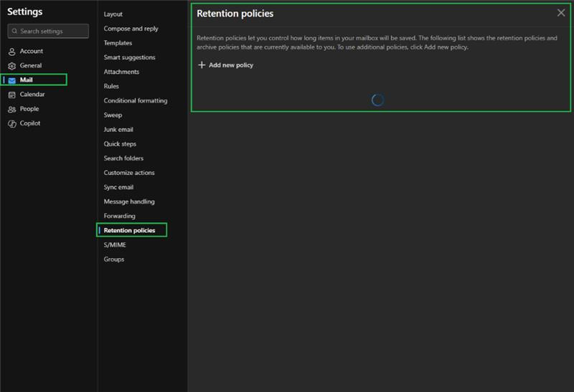Click the plus icon beside Add new policy
The width and height of the screenshot is (574, 392).
tap(202, 64)
